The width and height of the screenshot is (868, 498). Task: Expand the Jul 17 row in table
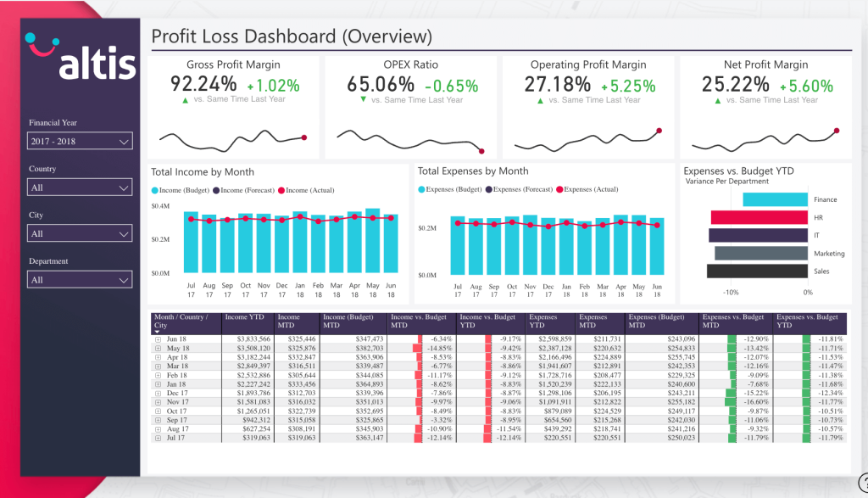158,438
